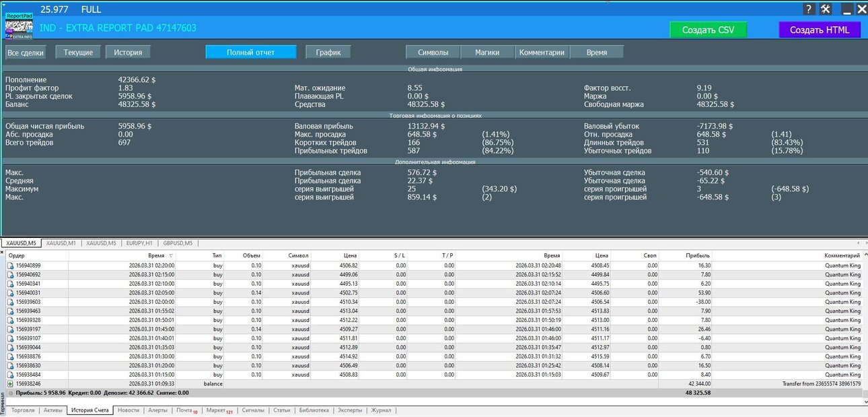Click balance entry icon for 156938246
The width and height of the screenshot is (868, 417).
pyautogui.click(x=10, y=383)
